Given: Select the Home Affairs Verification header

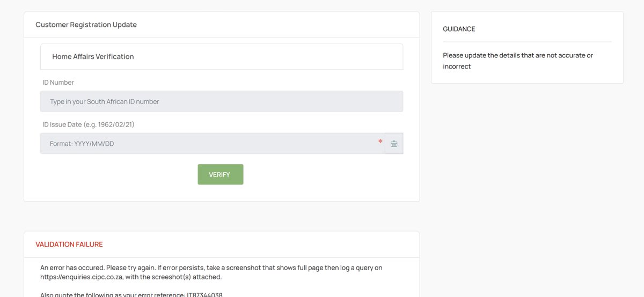Looking at the screenshot, I should tap(222, 56).
